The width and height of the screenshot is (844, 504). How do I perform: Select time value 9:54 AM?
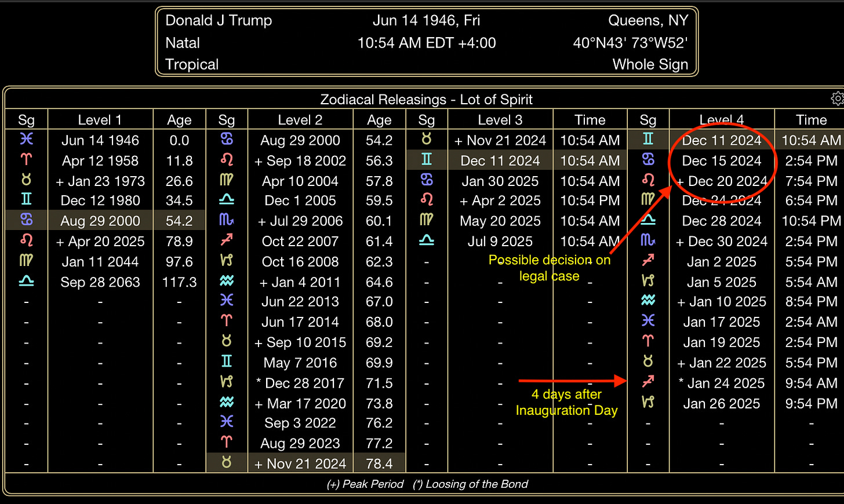coord(811,383)
